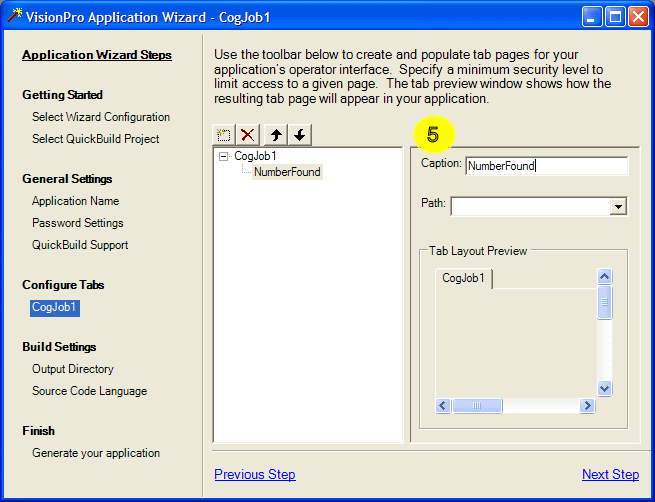The image size is (655, 502).
Task: Collapse the CogJob1 tree node
Action: pos(223,157)
